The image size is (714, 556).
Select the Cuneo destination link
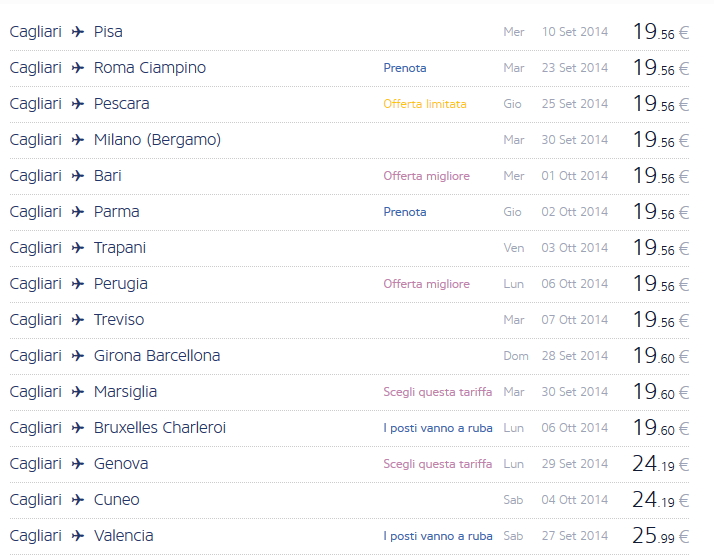[x=116, y=500]
